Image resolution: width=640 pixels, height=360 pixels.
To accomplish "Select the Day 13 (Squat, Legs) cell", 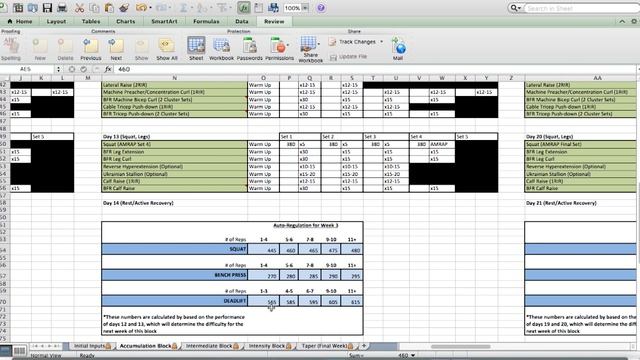I will [174, 136].
